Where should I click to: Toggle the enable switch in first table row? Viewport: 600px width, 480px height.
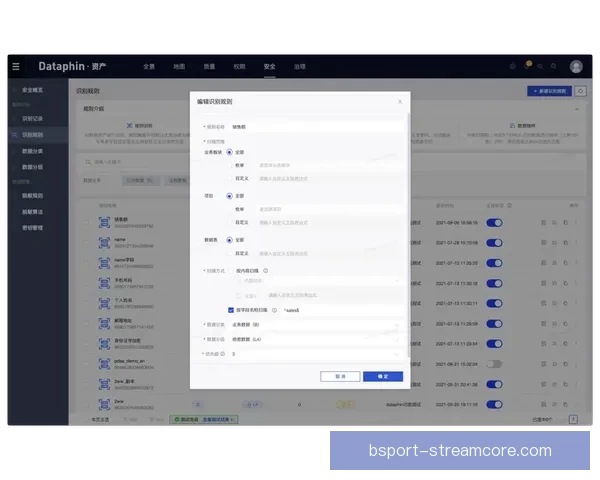click(x=494, y=224)
